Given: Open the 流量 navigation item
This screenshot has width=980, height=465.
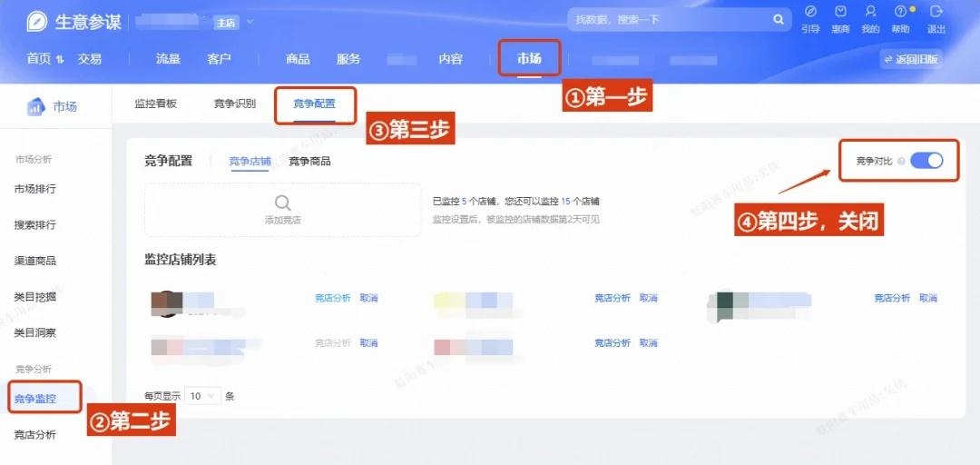Looking at the screenshot, I should (168, 59).
